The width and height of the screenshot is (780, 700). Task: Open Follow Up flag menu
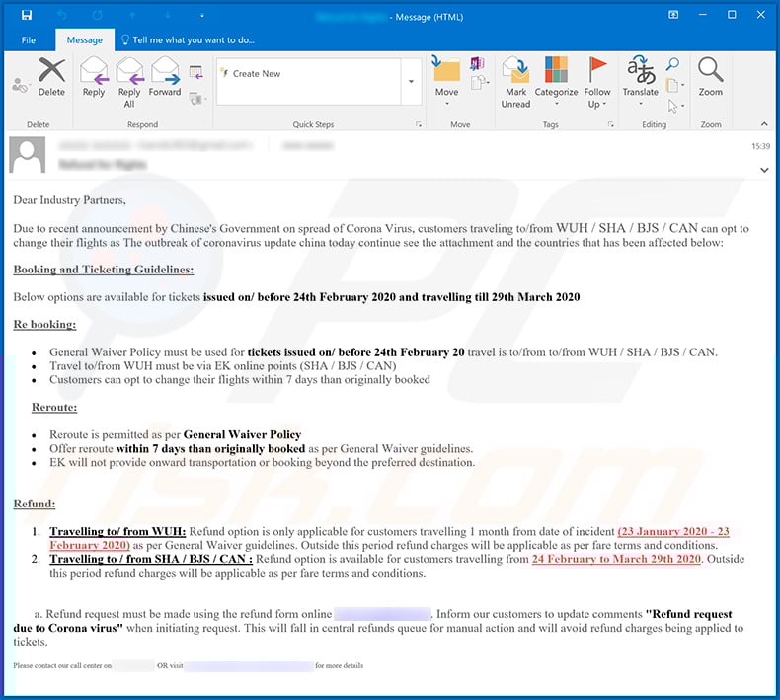(597, 82)
